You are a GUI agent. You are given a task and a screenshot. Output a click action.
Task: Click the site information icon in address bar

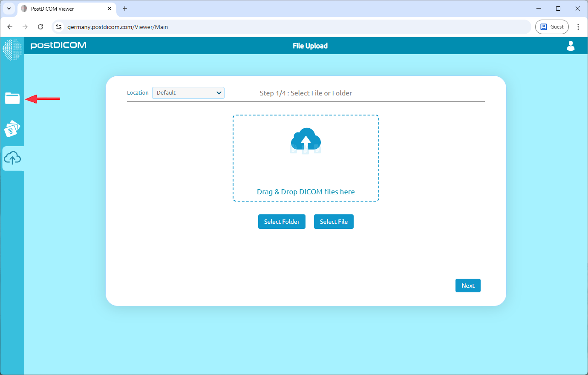tap(59, 27)
